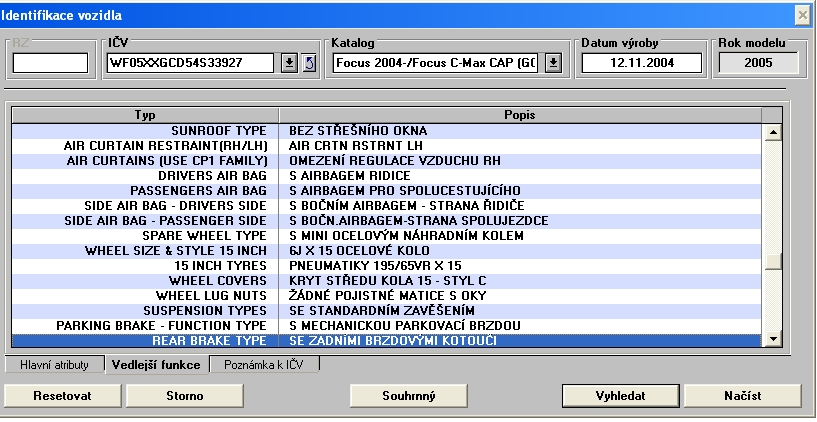817x422 pixels.
Task: Switch to Hlavní atributy tab
Action: [54, 365]
